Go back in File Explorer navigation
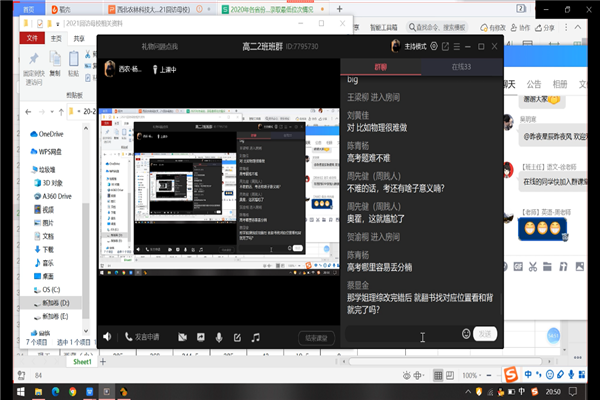Image resolution: width=600 pixels, height=400 pixels. [x=28, y=112]
